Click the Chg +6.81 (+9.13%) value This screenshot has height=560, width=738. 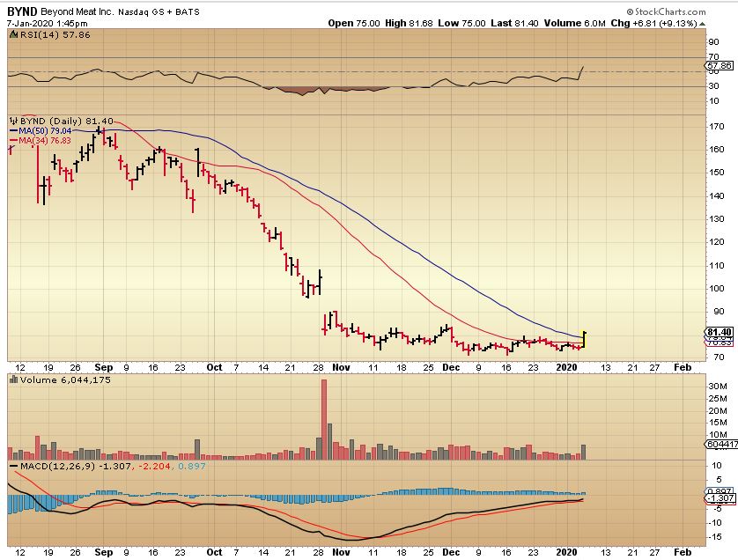tap(653, 23)
